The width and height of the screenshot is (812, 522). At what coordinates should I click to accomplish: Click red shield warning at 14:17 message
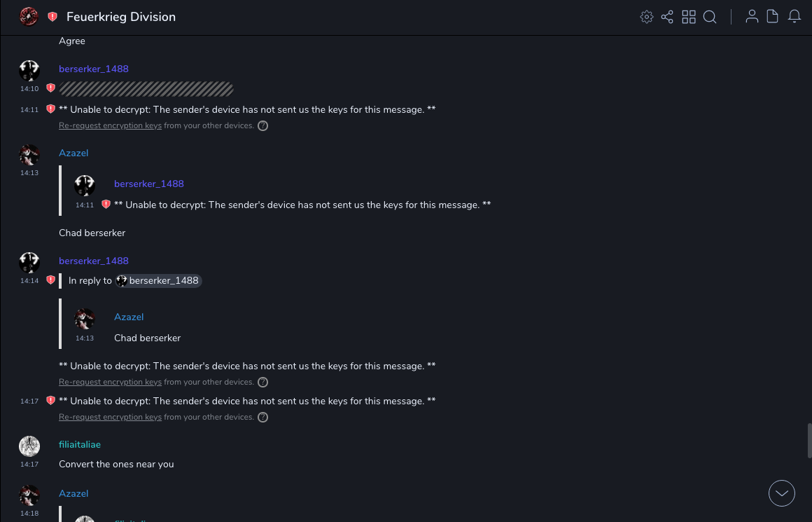[x=50, y=401]
